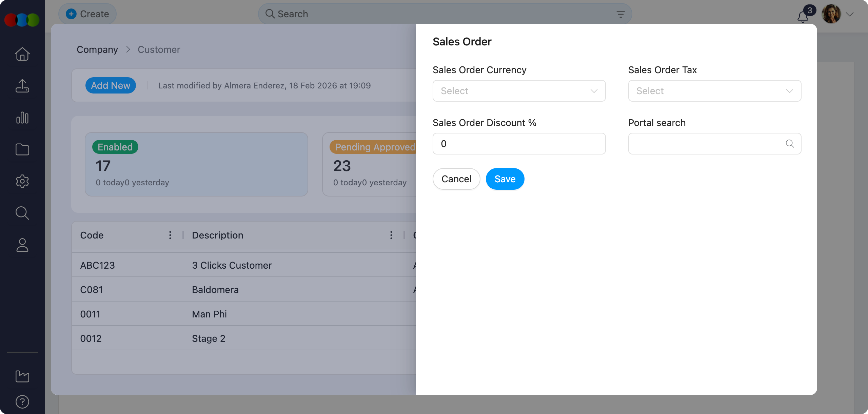Select the upload icon in the sidebar
This screenshot has width=868, height=414.
coord(22,86)
